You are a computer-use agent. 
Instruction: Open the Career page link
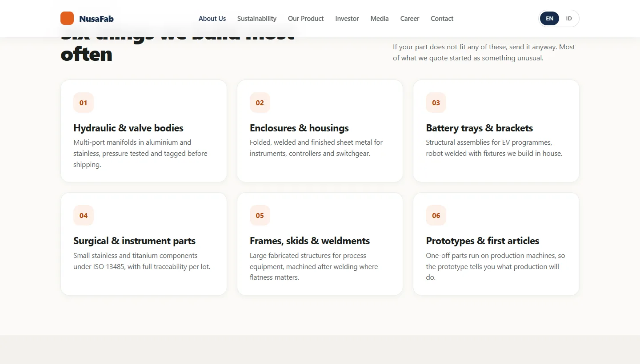click(x=410, y=19)
